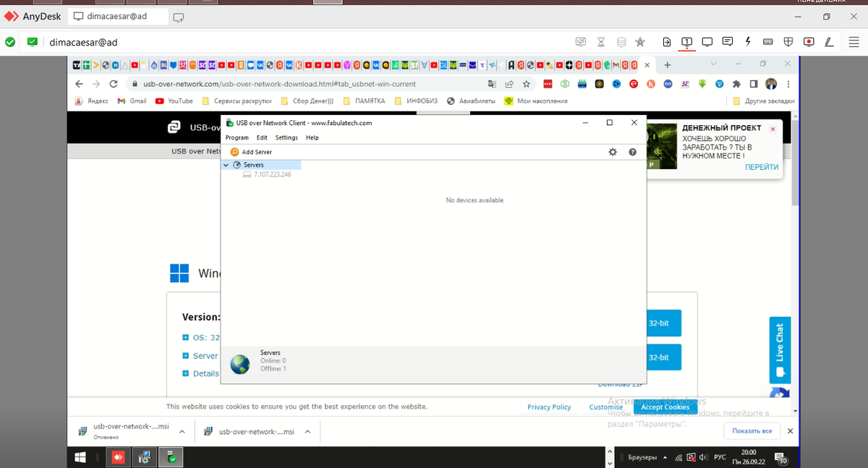Click gear settings icon in USB over Network Client
Viewport: 868px width, 468px height.
click(613, 152)
